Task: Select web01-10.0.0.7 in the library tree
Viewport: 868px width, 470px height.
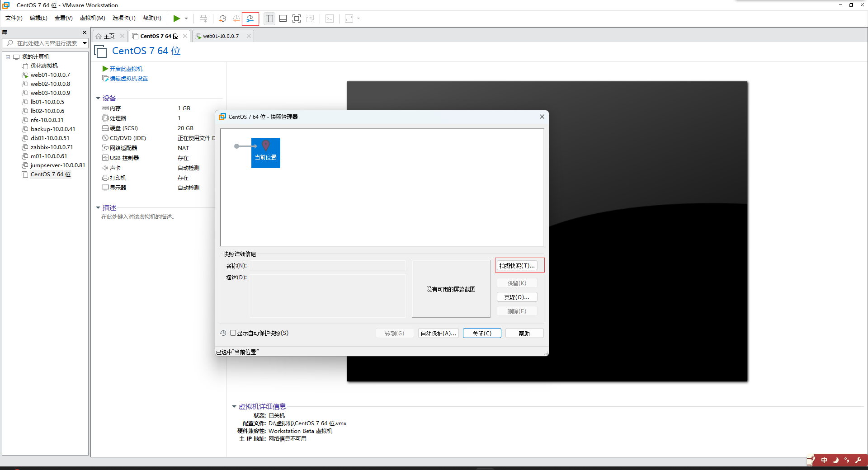Action: click(x=50, y=75)
